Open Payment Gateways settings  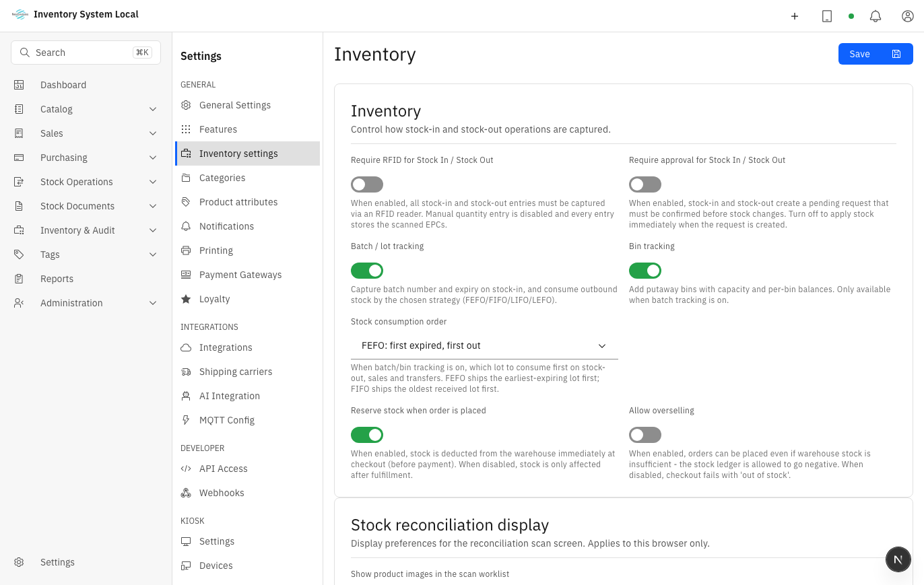(x=247, y=275)
